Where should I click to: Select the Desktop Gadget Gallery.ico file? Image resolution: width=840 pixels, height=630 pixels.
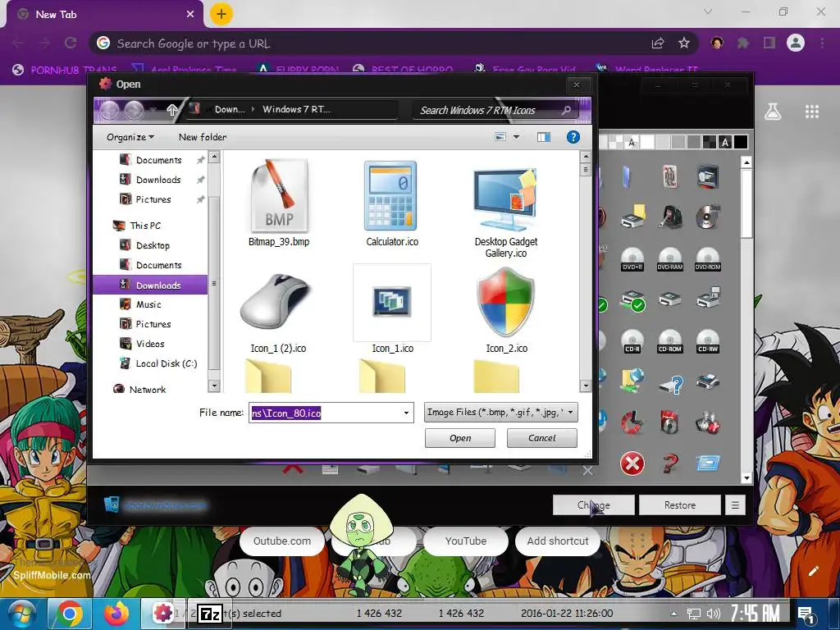505,209
